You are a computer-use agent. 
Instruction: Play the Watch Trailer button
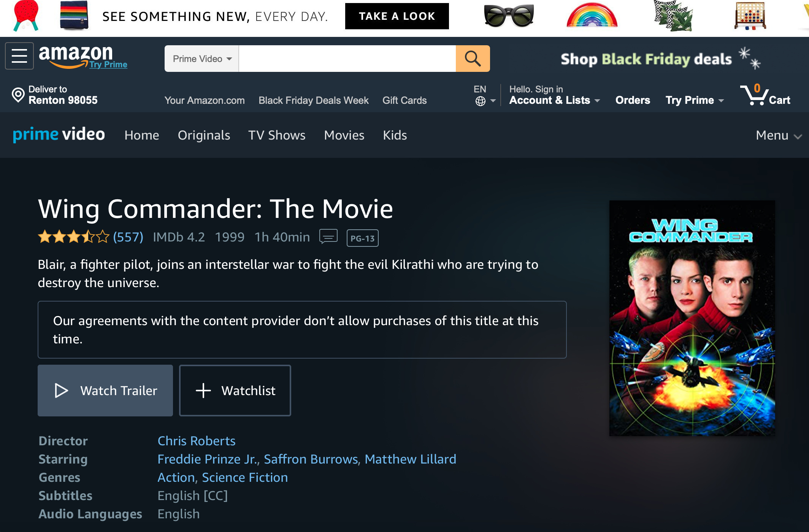(x=105, y=391)
